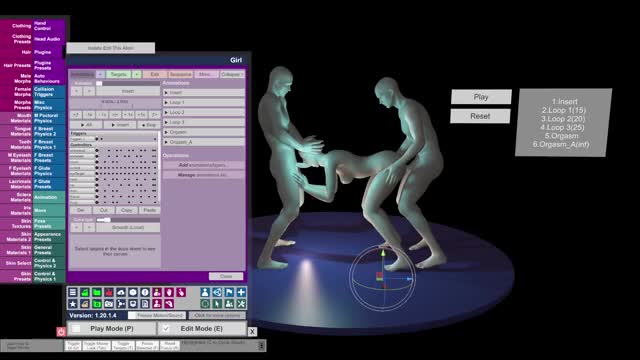Open the hamburger main menu icon
640x360 pixels.
tap(73, 292)
